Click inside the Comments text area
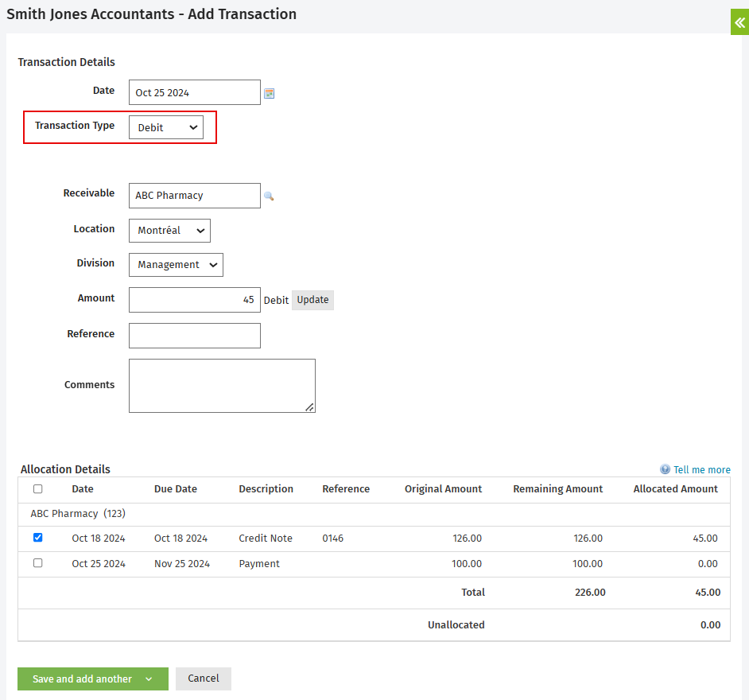Screen dimensions: 749x700 222,386
